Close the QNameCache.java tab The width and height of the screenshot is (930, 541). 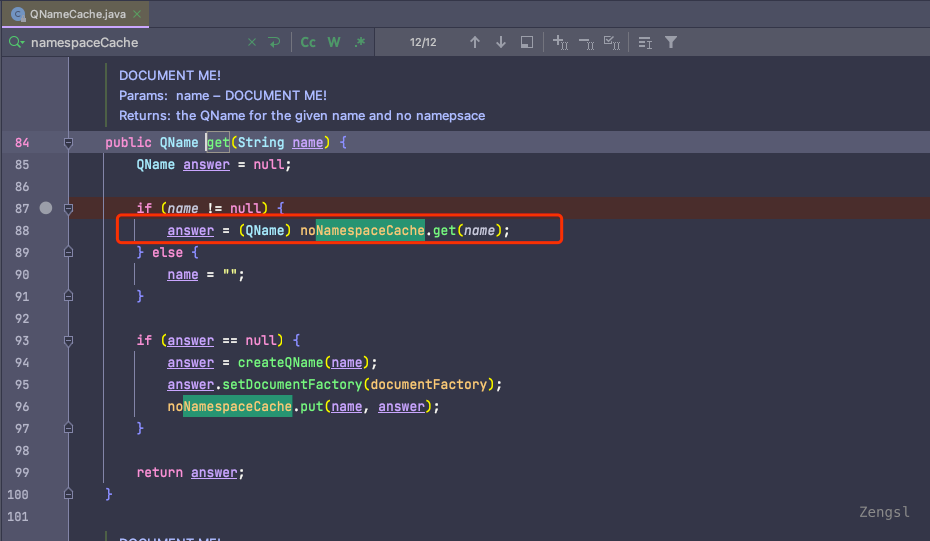pos(136,14)
